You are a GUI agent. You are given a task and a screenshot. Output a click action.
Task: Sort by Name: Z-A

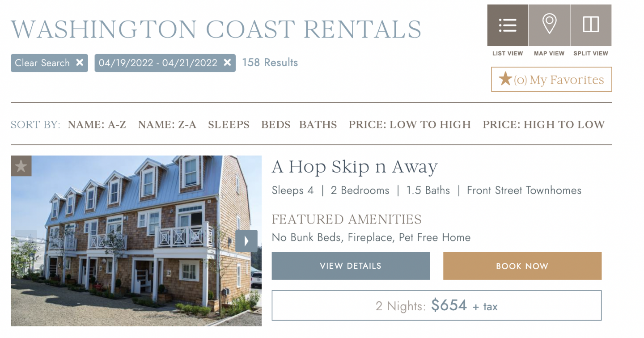point(167,125)
